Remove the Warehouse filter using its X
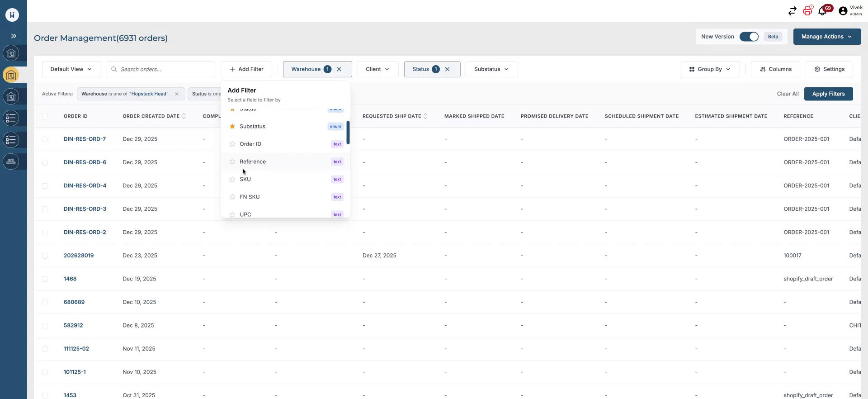 [339, 69]
